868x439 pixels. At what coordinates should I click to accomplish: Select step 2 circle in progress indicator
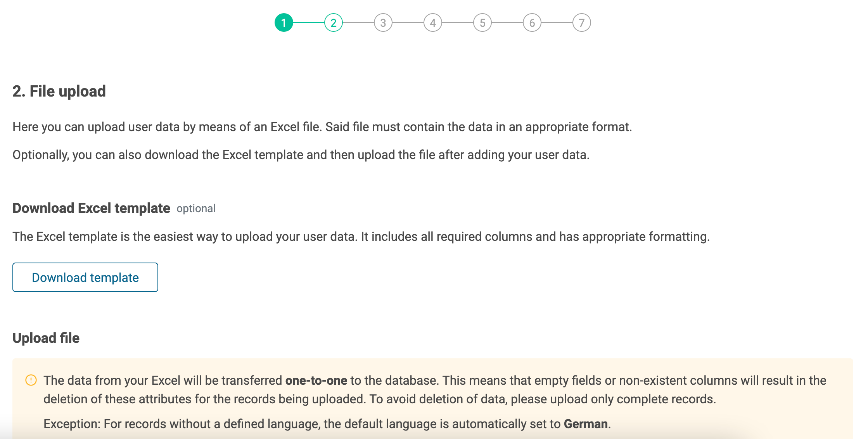pyautogui.click(x=333, y=23)
